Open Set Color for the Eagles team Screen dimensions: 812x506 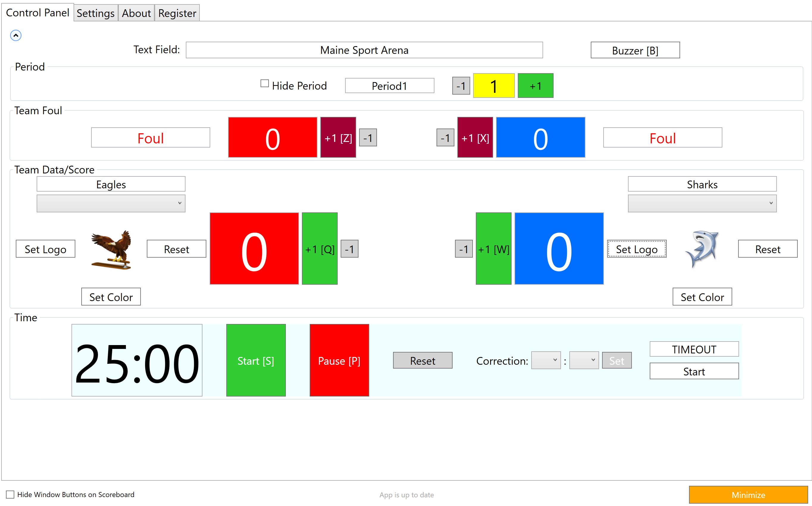[110, 297]
